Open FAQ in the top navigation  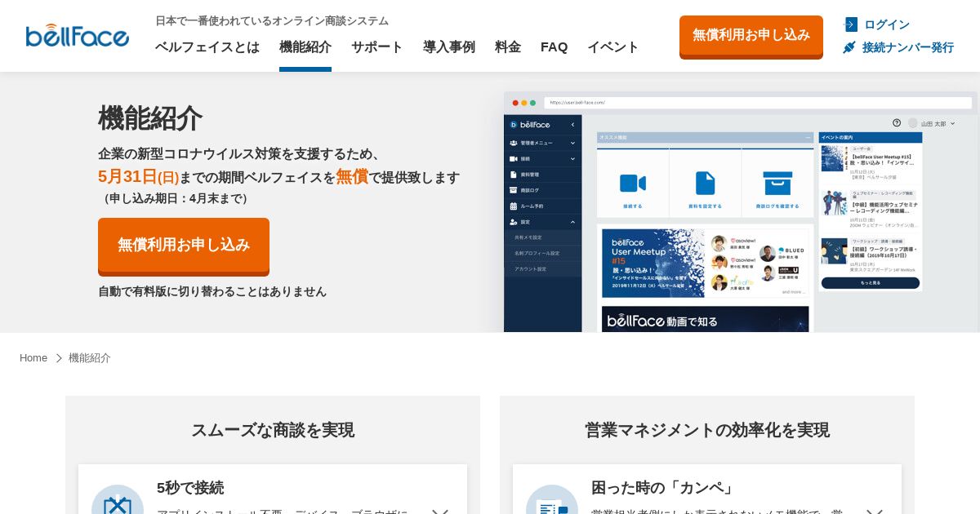[x=554, y=47]
